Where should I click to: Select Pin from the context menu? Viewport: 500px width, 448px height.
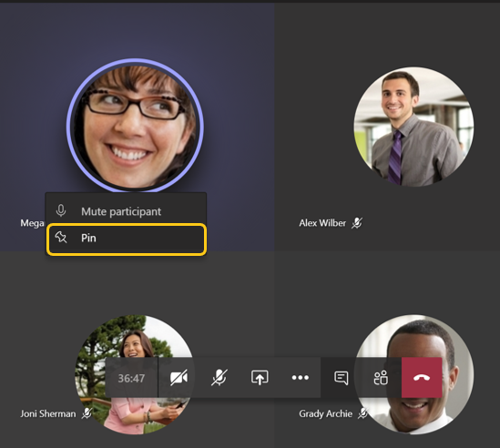[127, 239]
